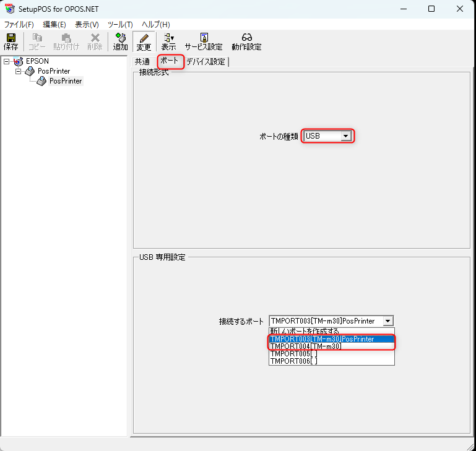Select EPSON label in the tree
476x451 pixels.
point(37,61)
